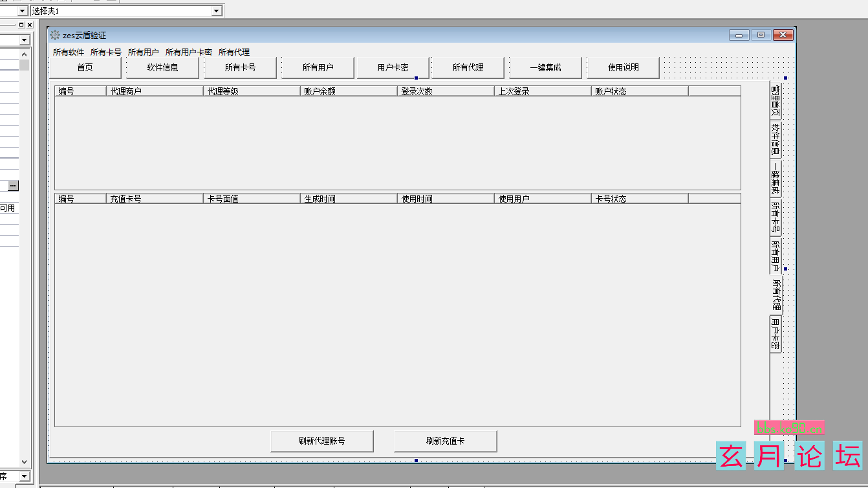868x488 pixels.
Task: Open the dropdown beside 序 at bottom left
Action: (x=25, y=476)
